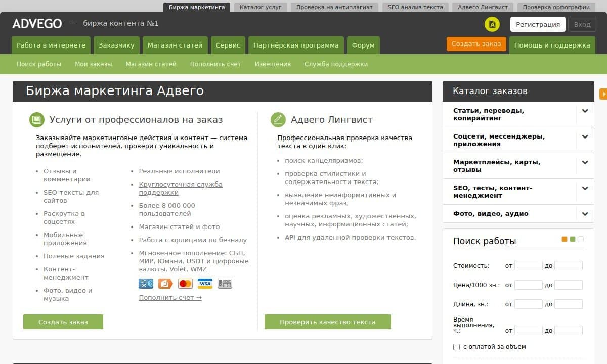Image resolution: width=607 pixels, height=364 pixels.
Task: Click 'Отзывы и комментарии' list item
Action: click(67, 175)
